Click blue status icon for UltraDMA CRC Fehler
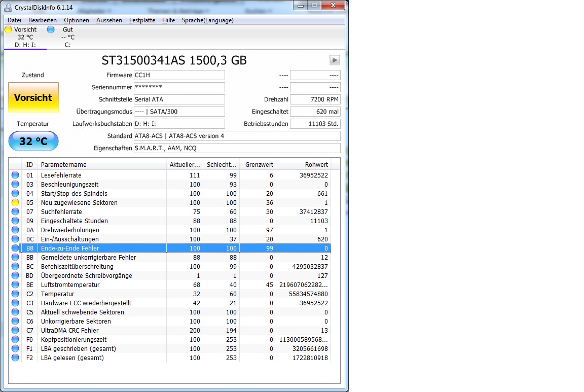The image size is (584, 392). pyautogui.click(x=15, y=330)
